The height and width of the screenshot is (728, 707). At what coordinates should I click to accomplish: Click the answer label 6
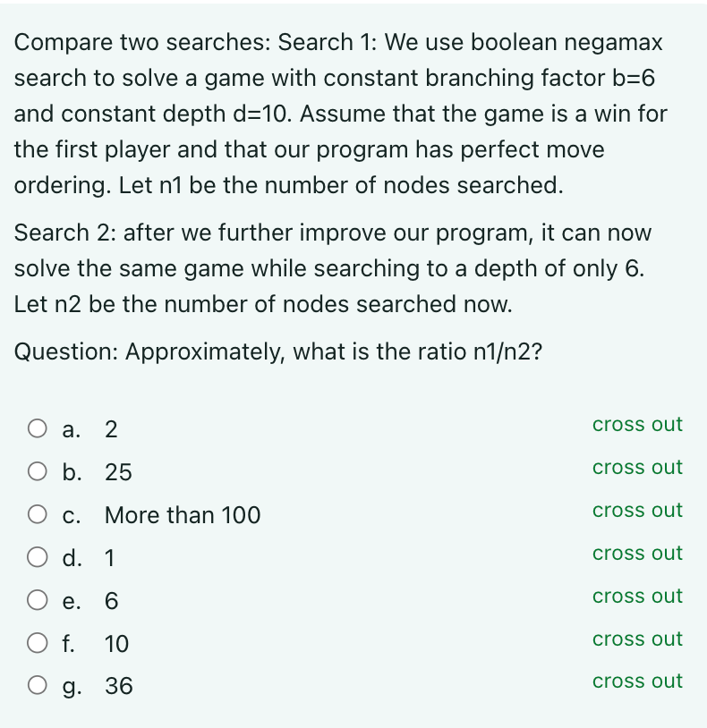pos(111,600)
